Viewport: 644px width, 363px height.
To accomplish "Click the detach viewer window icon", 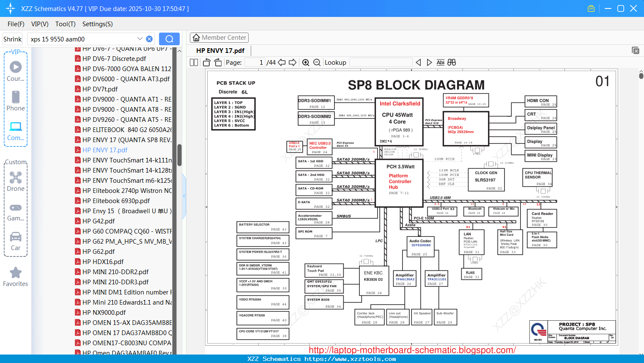I will tap(636, 50).
